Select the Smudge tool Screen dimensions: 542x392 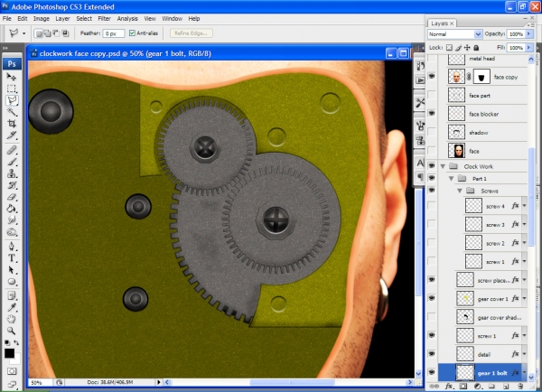pos(12,220)
